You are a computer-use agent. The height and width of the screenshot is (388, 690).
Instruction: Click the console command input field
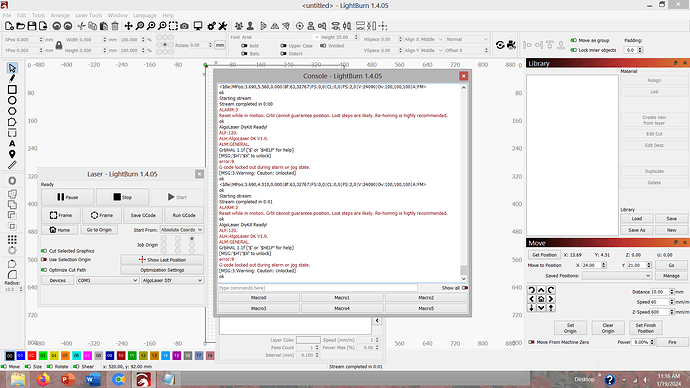pyautogui.click(x=317, y=288)
